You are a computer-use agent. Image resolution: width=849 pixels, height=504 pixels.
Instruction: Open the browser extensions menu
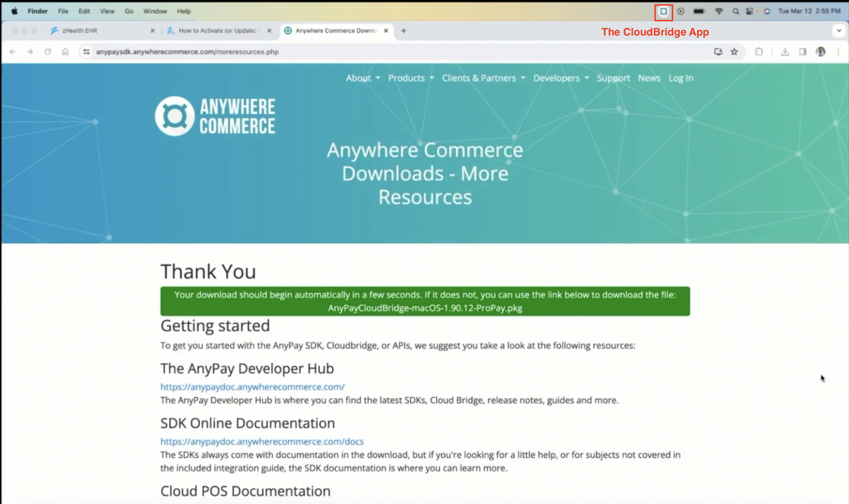click(x=759, y=51)
